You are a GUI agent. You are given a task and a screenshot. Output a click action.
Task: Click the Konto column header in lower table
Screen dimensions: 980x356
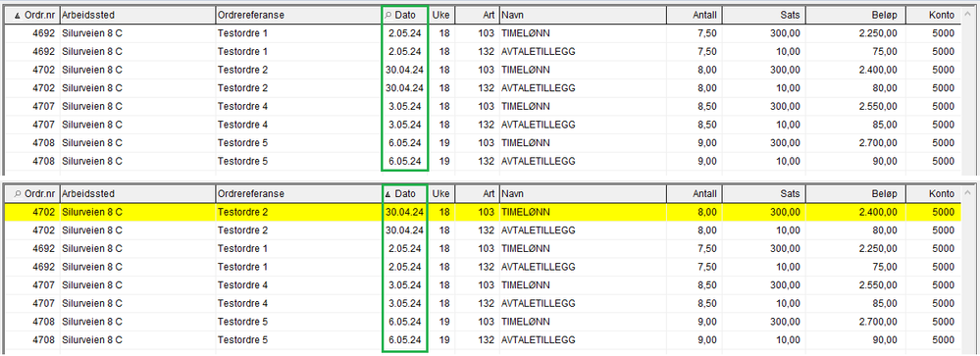[x=933, y=193]
